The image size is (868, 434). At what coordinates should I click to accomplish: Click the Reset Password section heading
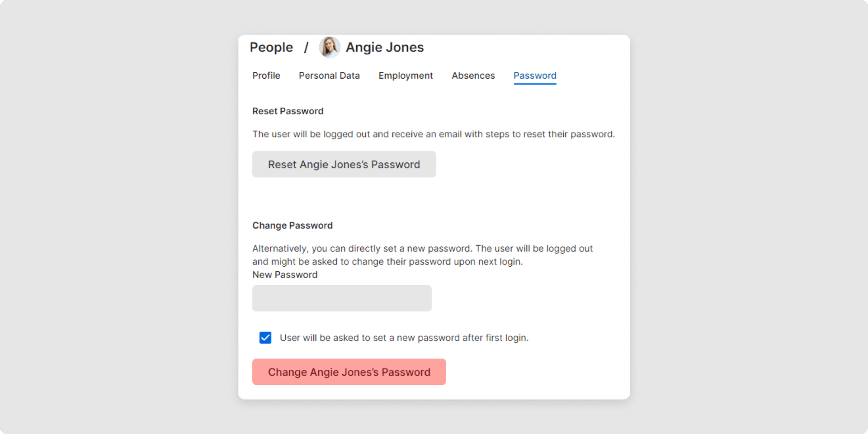(288, 111)
